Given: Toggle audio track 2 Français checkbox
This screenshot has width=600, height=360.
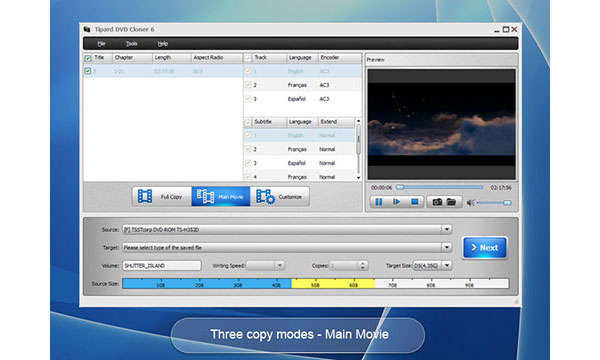Looking at the screenshot, I should point(248,85).
